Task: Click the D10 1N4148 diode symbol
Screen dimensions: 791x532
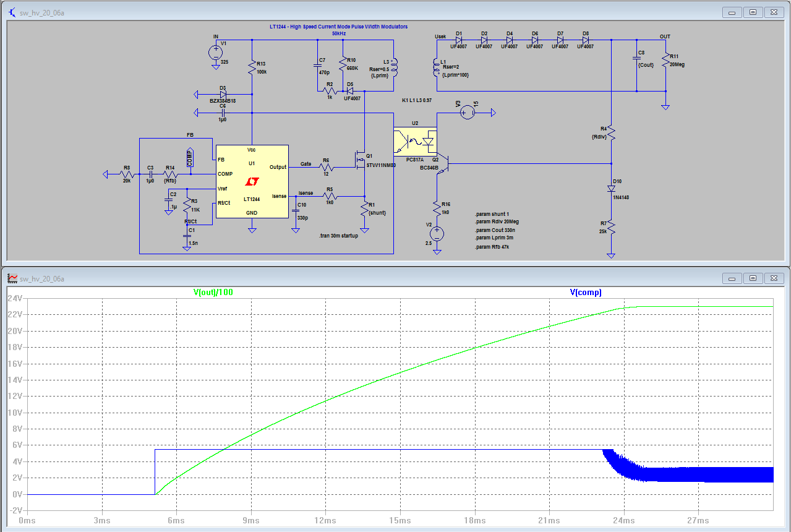Action: pyautogui.click(x=610, y=188)
